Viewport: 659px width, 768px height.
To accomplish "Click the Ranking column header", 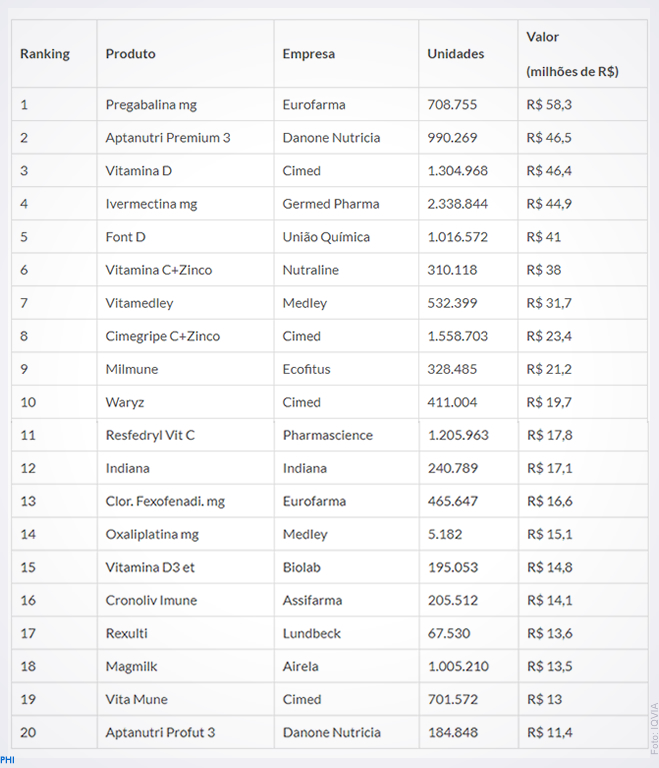I will (x=45, y=54).
